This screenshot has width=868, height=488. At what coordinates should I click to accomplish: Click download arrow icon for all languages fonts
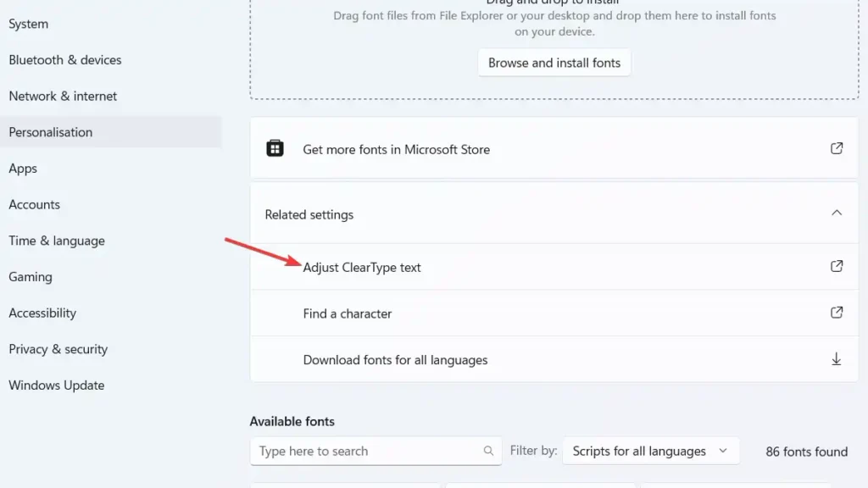[837, 359]
